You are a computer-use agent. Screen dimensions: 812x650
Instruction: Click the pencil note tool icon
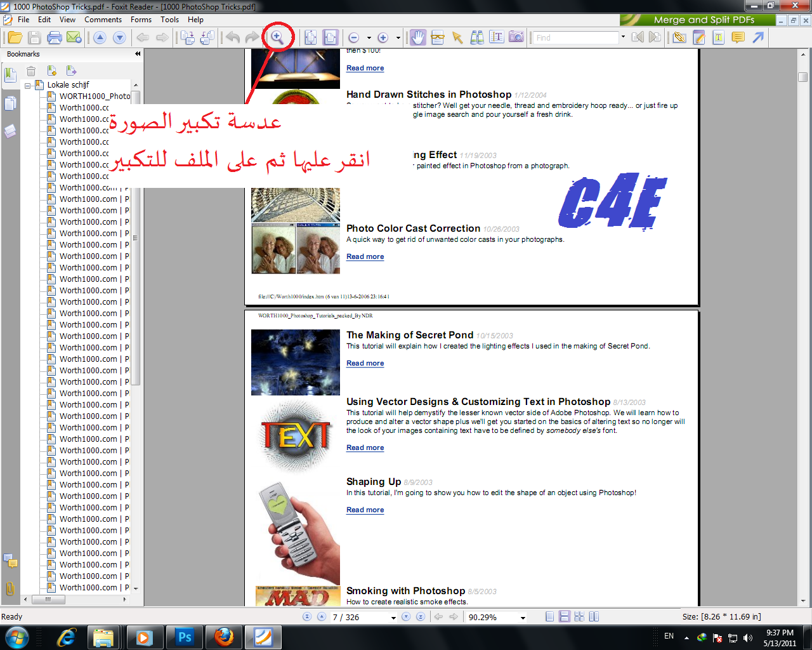pos(699,38)
